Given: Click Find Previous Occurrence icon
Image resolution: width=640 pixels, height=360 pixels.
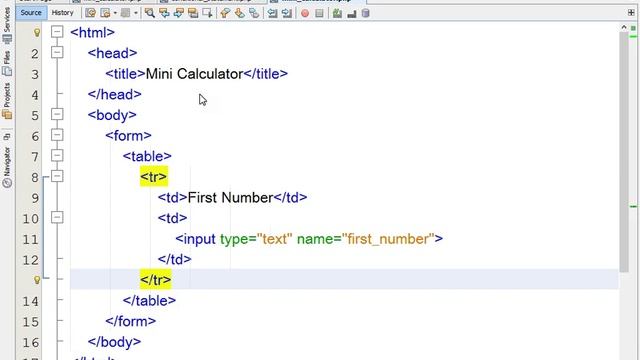Looking at the screenshot, I should [164, 13].
